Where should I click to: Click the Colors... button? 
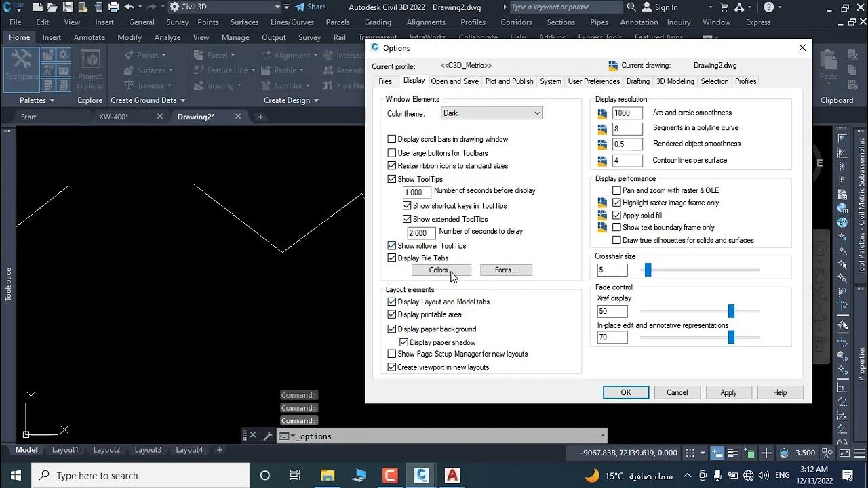point(441,270)
